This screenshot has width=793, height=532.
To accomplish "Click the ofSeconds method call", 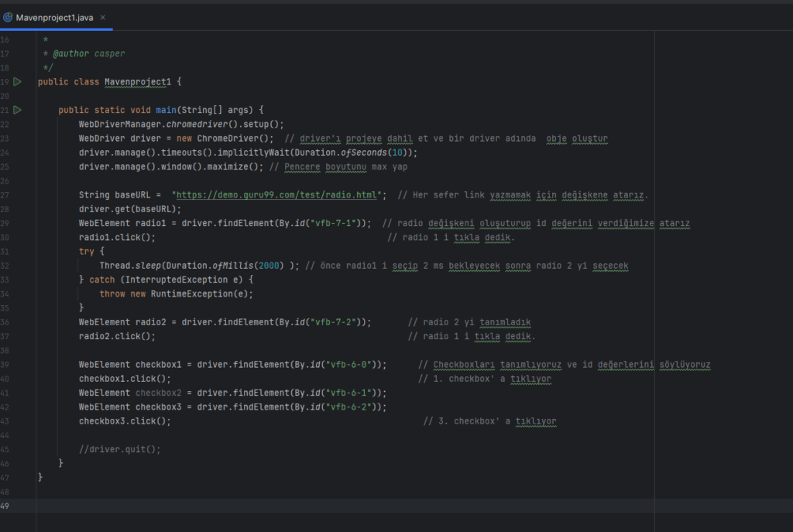I will [363, 153].
